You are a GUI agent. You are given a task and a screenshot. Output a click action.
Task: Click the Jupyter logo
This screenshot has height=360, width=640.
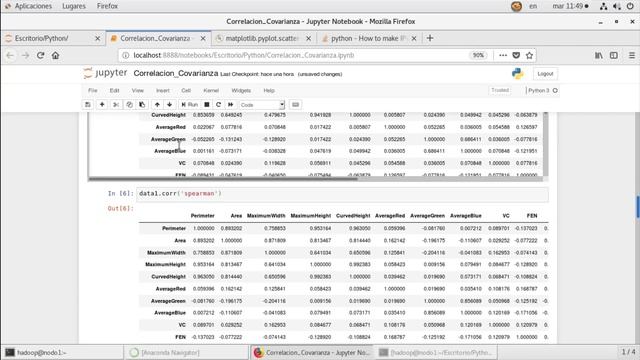[x=105, y=73]
